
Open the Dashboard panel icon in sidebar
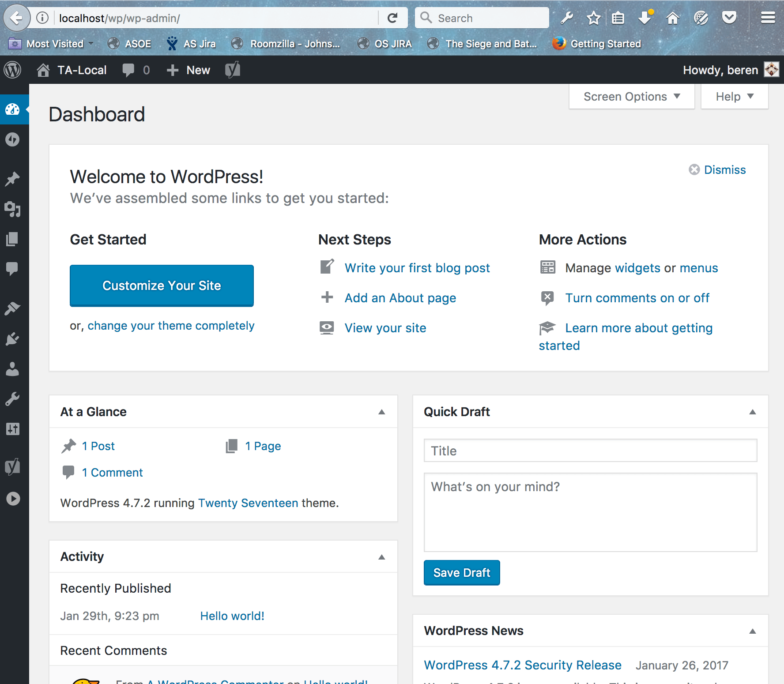pyautogui.click(x=12, y=109)
